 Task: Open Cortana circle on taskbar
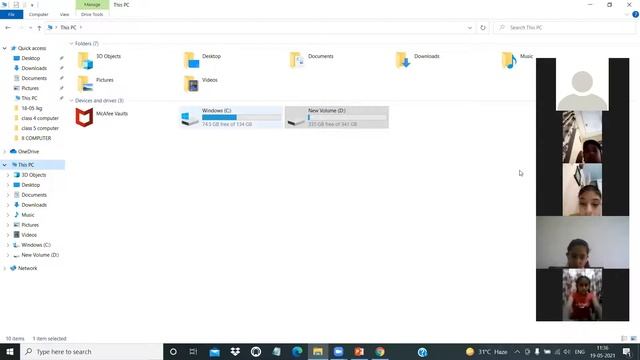[173, 351]
